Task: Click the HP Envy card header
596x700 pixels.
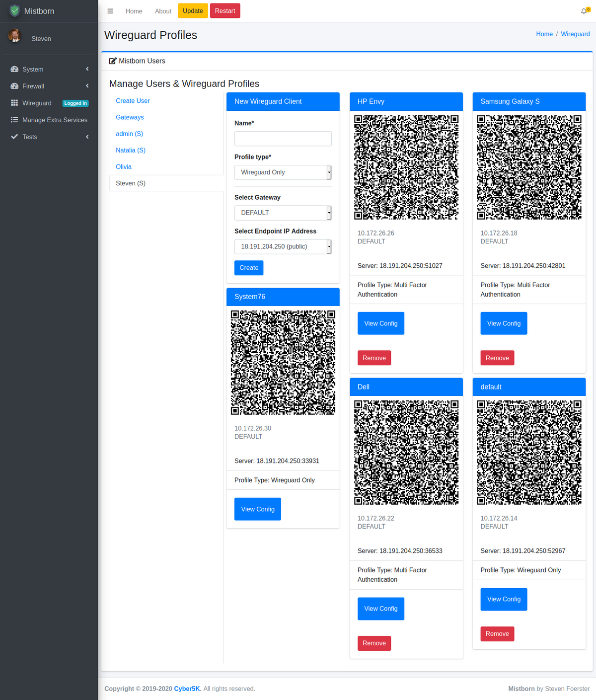Action: click(406, 101)
